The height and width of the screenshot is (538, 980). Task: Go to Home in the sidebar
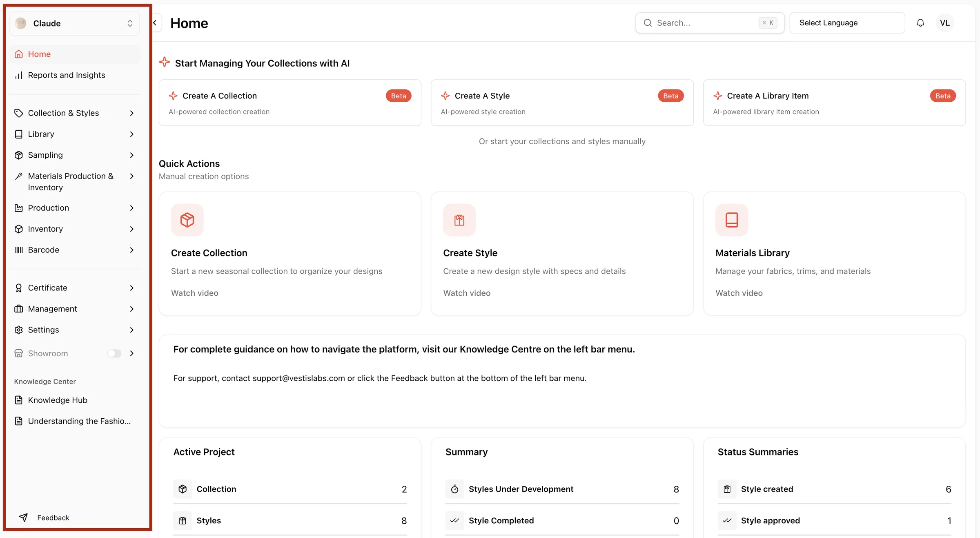tap(75, 54)
